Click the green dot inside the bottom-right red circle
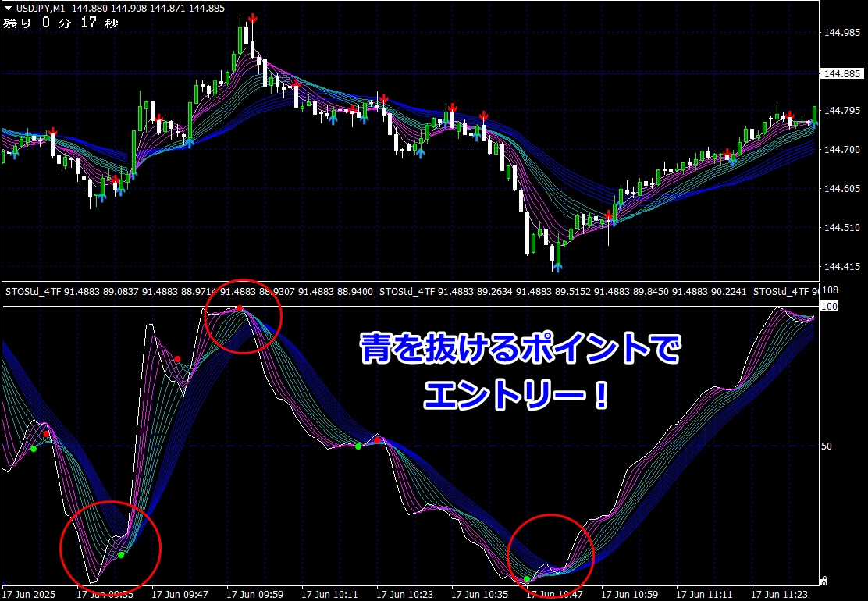Viewport: 868px width, 601px height. [x=527, y=579]
